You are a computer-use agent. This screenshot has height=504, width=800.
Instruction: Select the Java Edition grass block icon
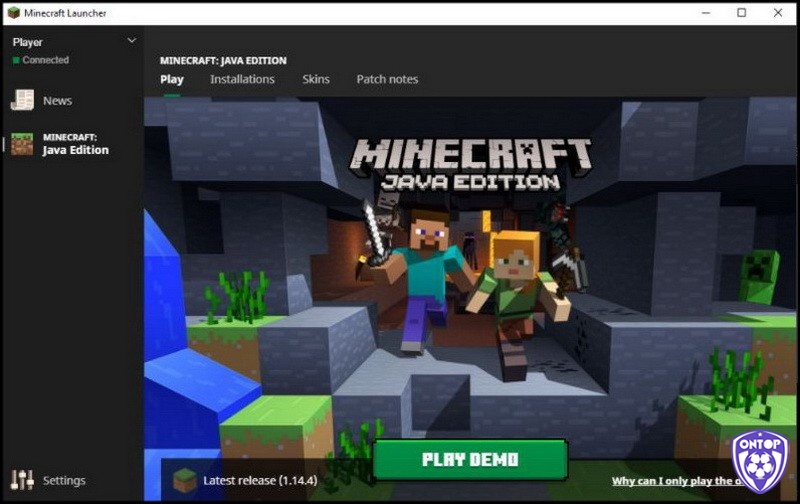tap(22, 144)
